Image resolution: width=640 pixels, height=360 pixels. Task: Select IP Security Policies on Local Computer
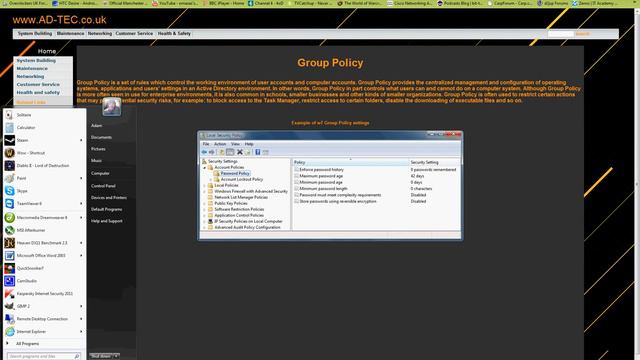pyautogui.click(x=248, y=221)
